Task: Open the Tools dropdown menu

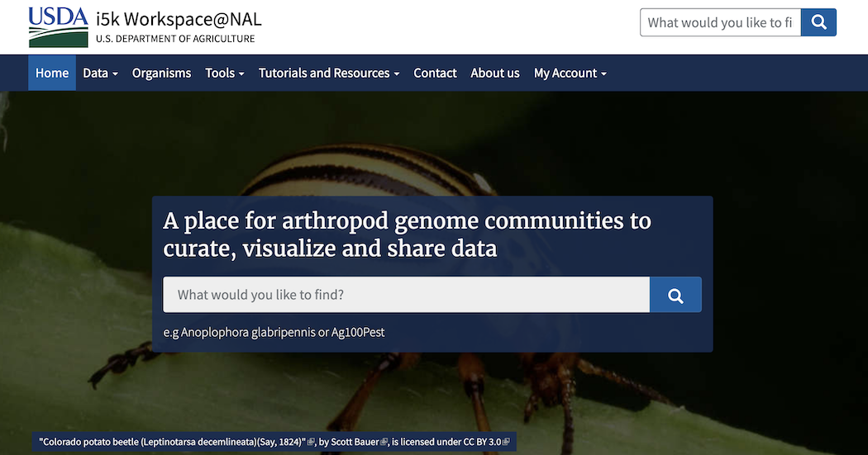Action: pos(224,73)
